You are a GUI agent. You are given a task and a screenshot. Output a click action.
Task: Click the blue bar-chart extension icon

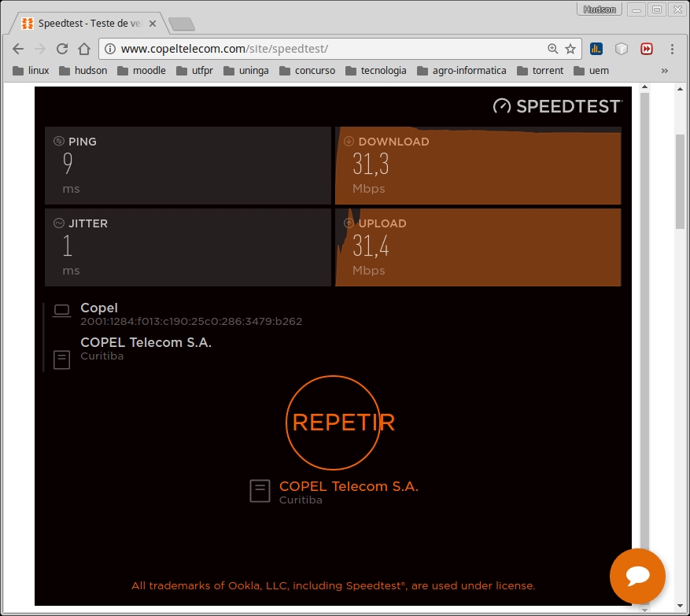(x=596, y=48)
